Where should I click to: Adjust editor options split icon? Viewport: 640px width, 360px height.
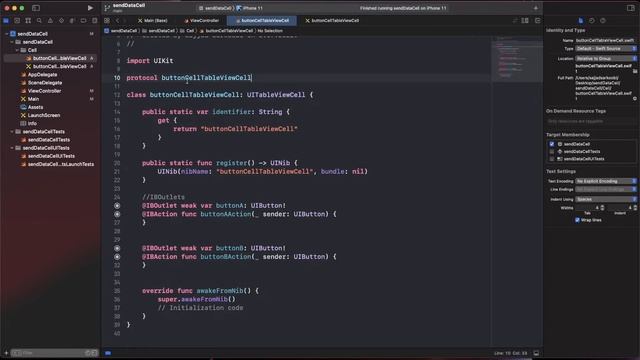point(525,20)
